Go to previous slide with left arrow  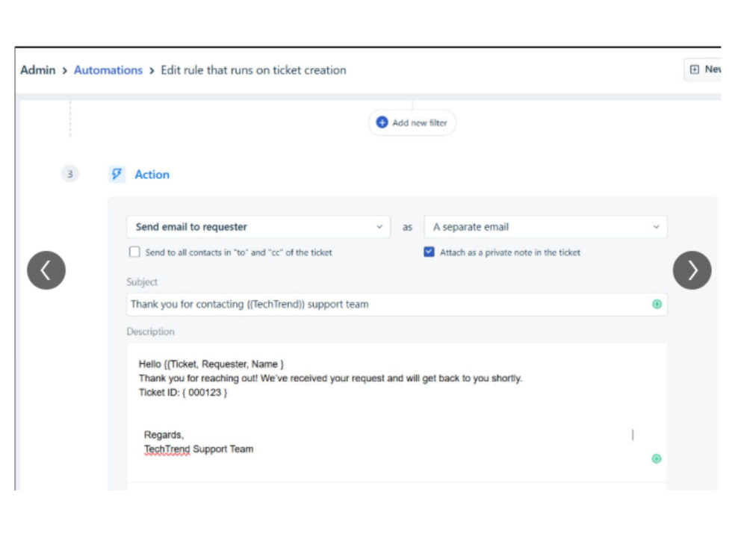46,270
